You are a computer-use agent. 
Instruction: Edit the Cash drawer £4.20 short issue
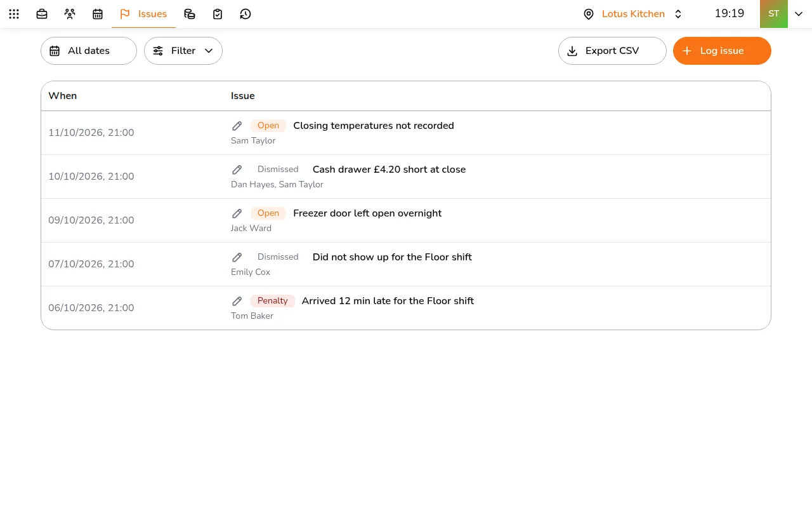pyautogui.click(x=237, y=170)
